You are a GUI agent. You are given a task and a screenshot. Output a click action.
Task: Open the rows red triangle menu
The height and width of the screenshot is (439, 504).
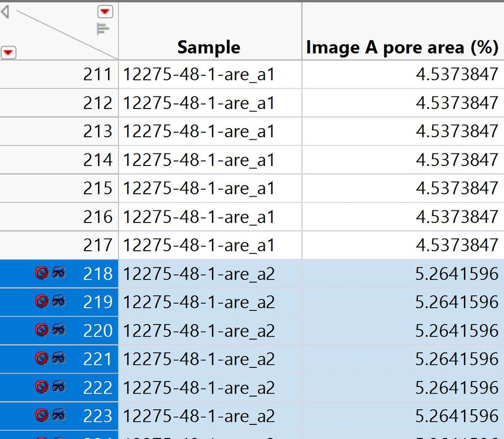point(8,52)
